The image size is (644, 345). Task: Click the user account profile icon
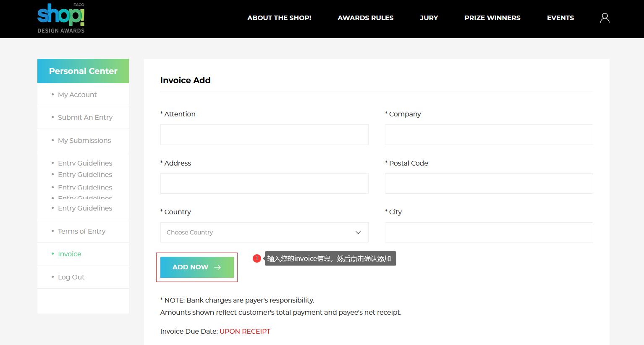coord(605,18)
